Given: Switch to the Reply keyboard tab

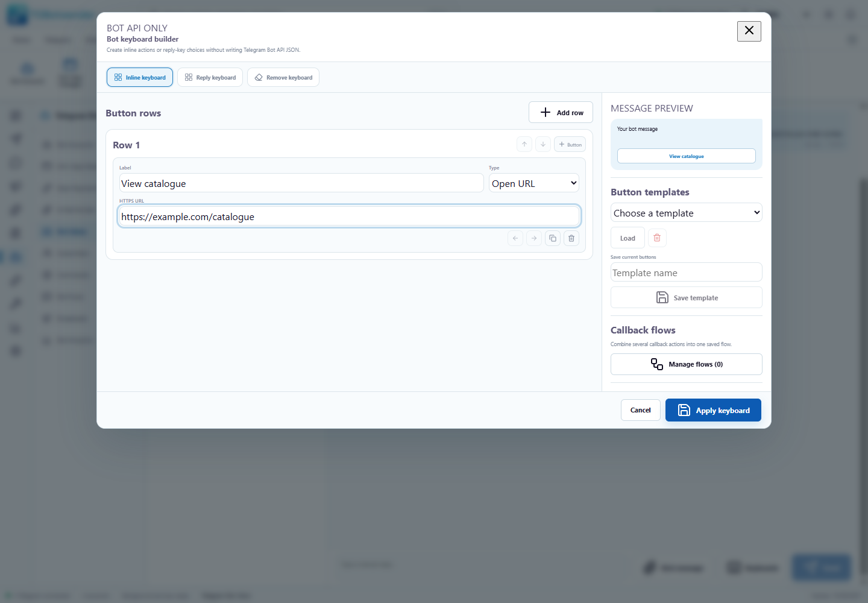Looking at the screenshot, I should pos(210,77).
